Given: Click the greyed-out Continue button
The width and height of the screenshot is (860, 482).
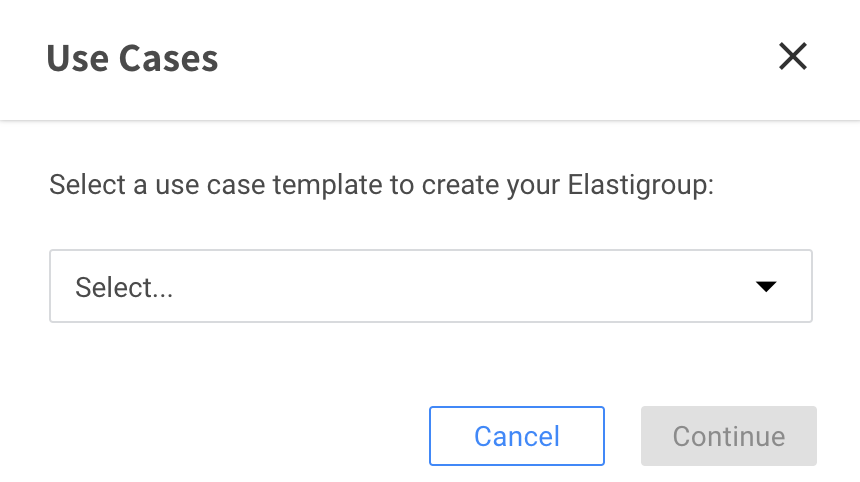Looking at the screenshot, I should tap(728, 436).
